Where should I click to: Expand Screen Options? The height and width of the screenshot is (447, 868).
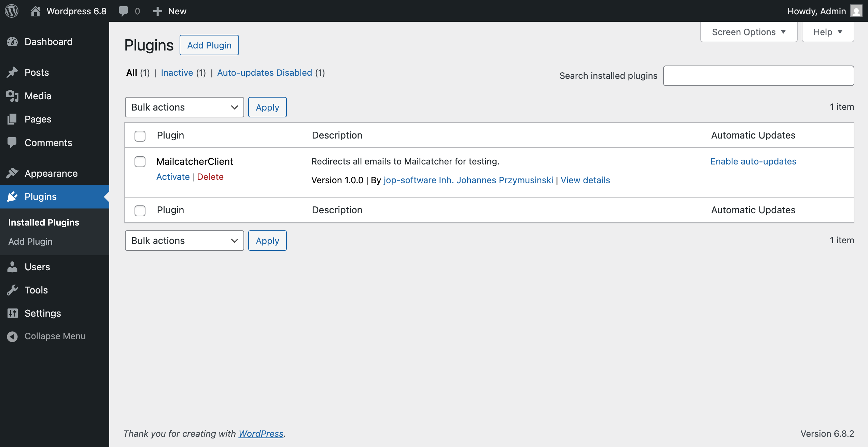point(748,31)
